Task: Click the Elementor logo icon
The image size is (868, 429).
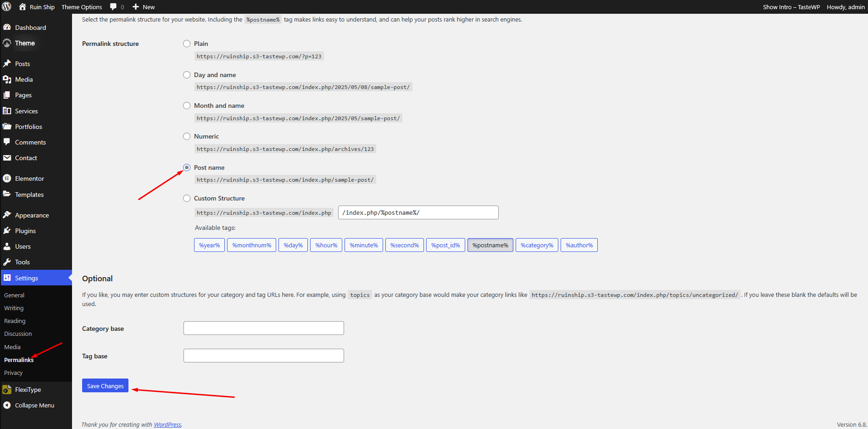Action: click(7, 178)
